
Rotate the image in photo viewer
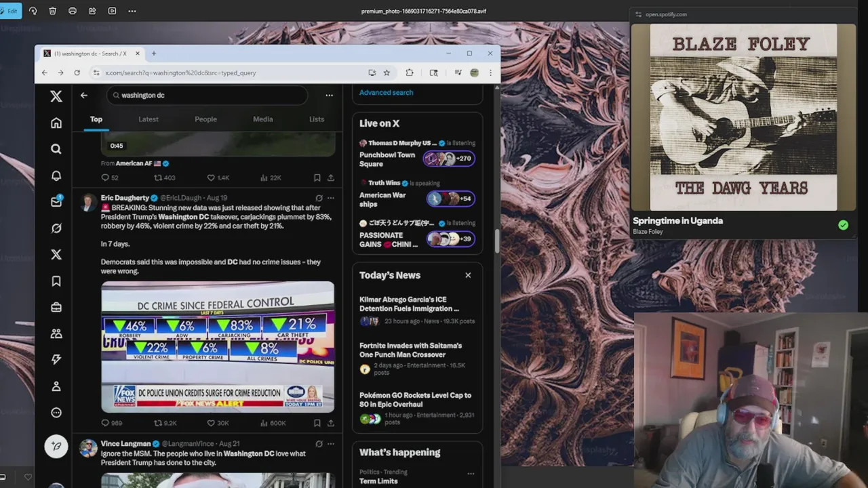tap(33, 11)
